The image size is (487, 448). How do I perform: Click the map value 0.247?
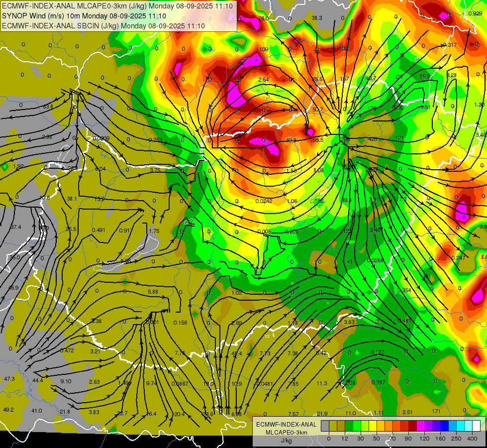coord(459,258)
